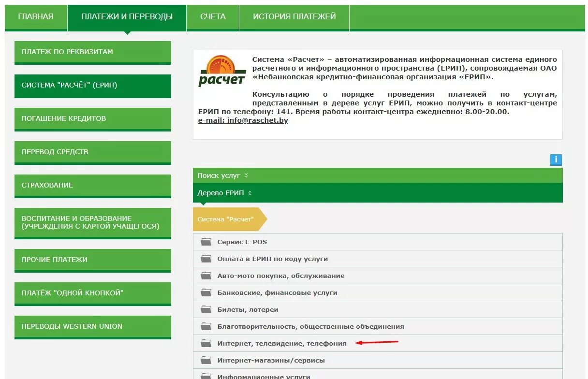Screen dimensions: 588x379
Task: Choose Перевод средств in the sidebar
Action: [x=93, y=153]
